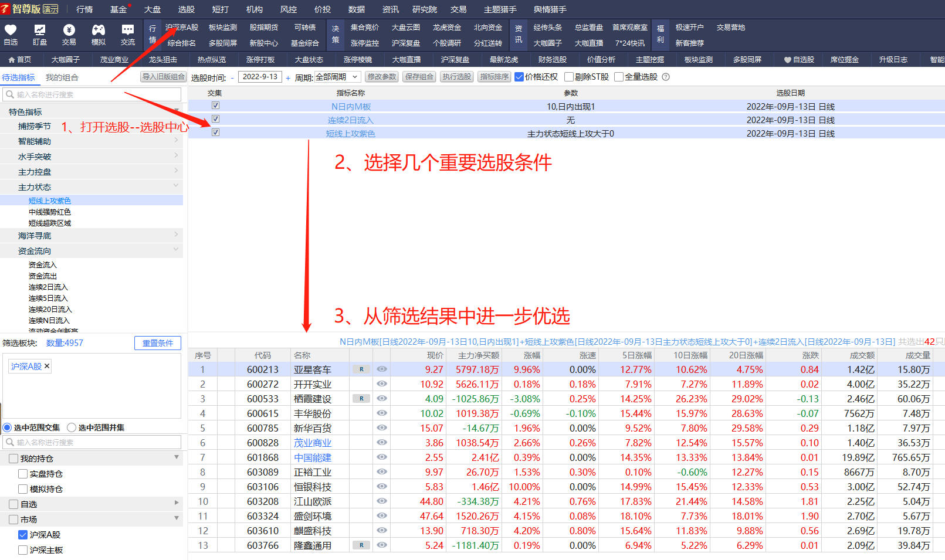Open the 模拟 gamepad icon

click(x=99, y=29)
